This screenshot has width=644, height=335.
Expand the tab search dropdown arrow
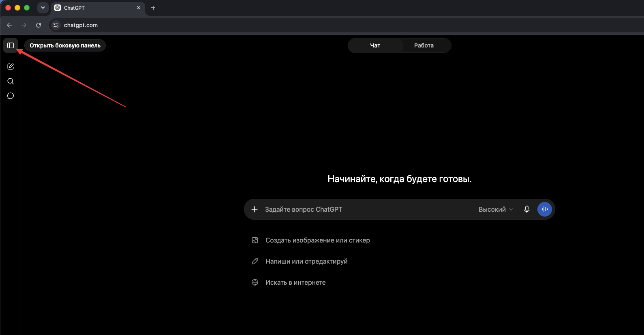[43, 8]
